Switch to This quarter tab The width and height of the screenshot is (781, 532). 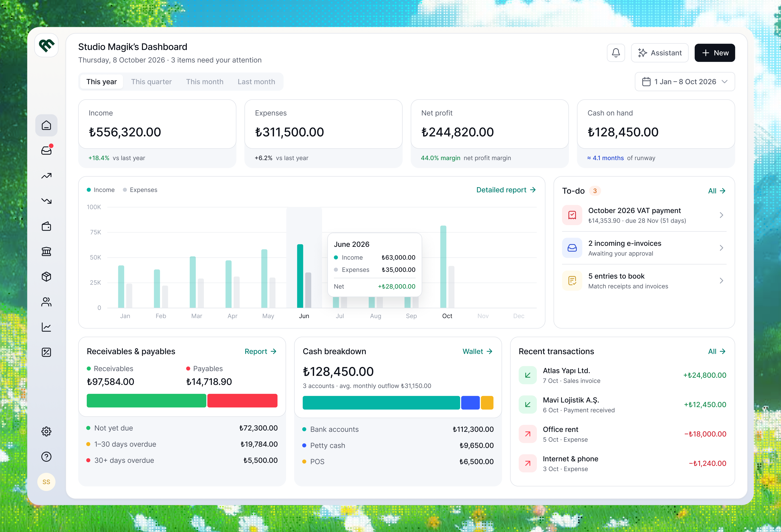(151, 82)
